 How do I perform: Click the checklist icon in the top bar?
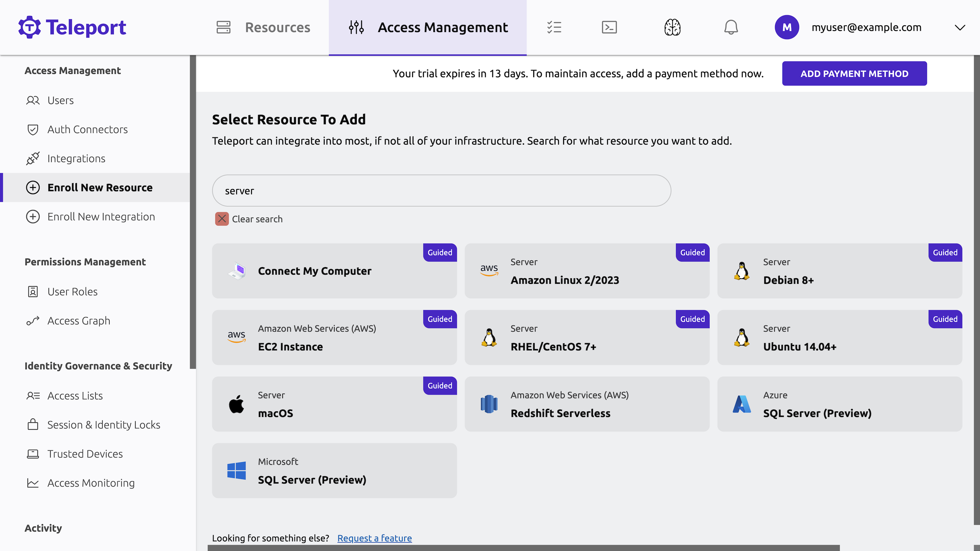(x=554, y=27)
